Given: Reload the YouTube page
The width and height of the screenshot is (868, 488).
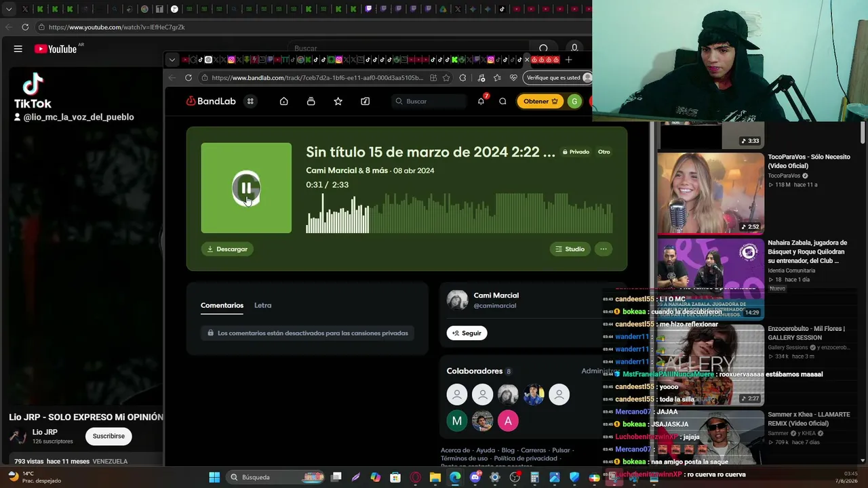Looking at the screenshot, I should click(x=25, y=27).
